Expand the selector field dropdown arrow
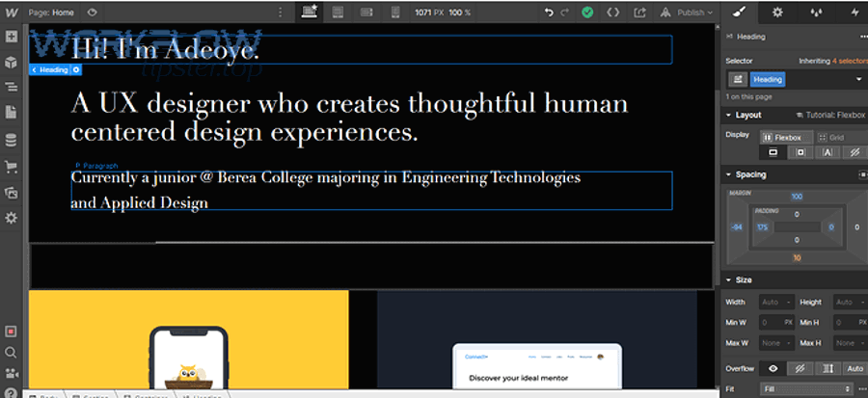The image size is (868, 398). click(x=859, y=80)
